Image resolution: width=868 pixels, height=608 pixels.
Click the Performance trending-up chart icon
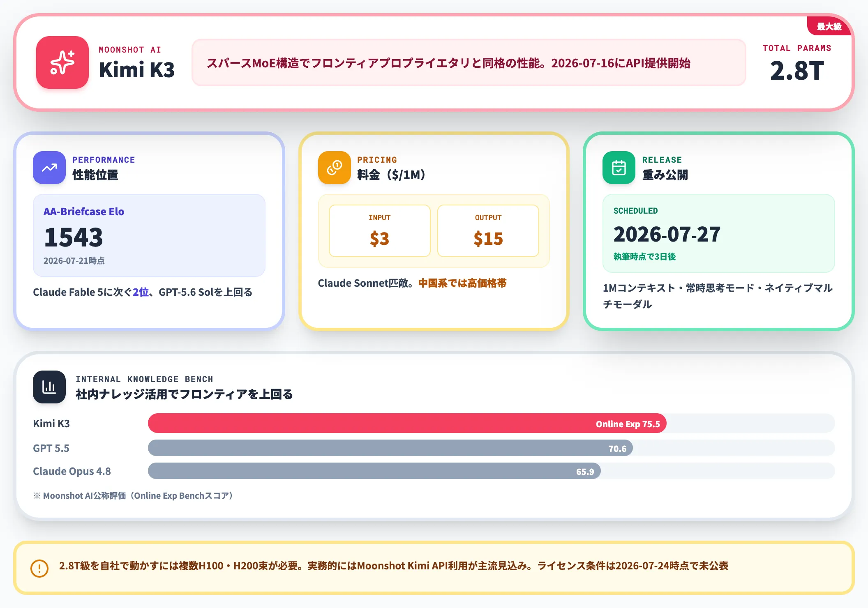(x=49, y=168)
